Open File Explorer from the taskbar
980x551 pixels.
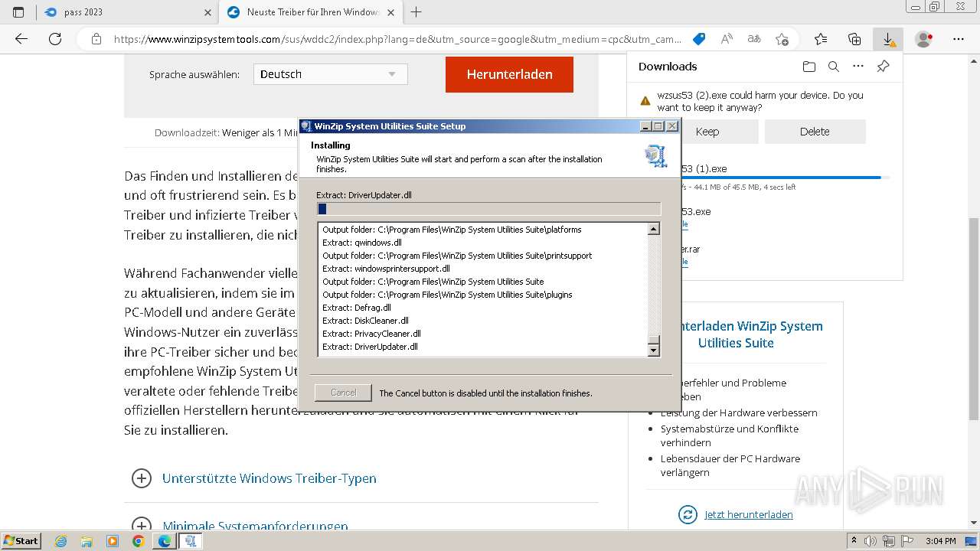click(x=87, y=541)
